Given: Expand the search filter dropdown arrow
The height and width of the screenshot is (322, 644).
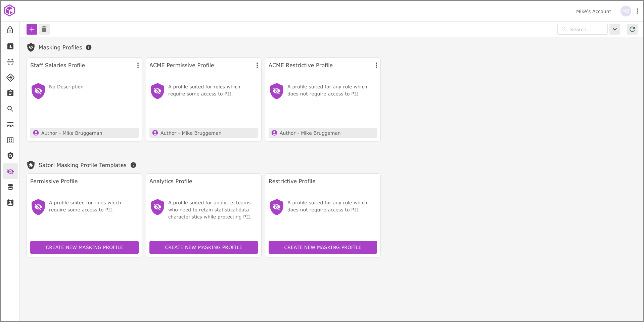Looking at the screenshot, I should (615, 29).
